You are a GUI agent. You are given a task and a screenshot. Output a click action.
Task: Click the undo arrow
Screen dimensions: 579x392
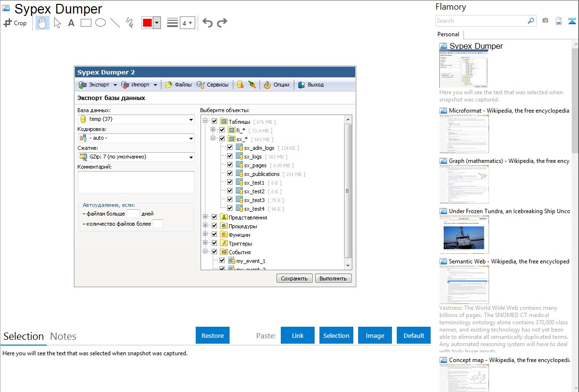pos(207,23)
